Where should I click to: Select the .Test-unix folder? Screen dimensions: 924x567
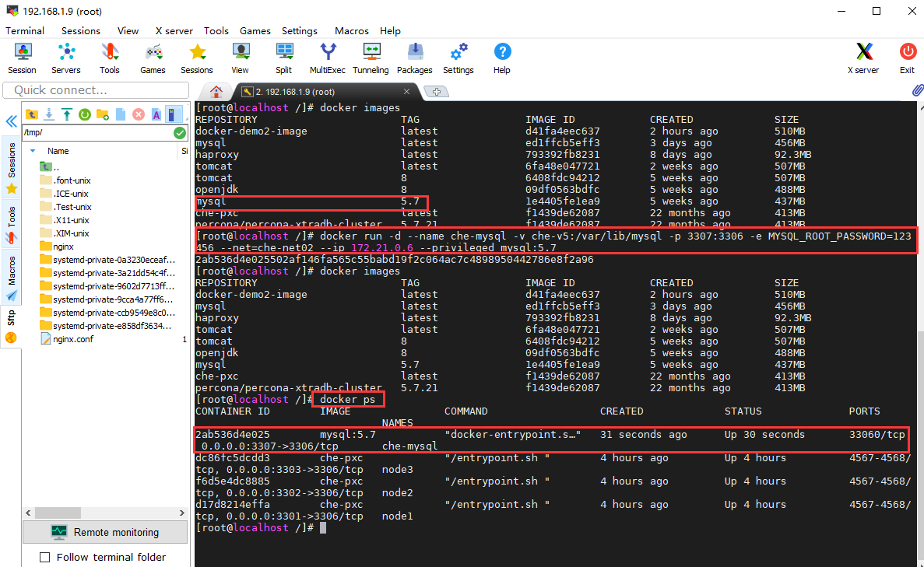[x=65, y=207]
